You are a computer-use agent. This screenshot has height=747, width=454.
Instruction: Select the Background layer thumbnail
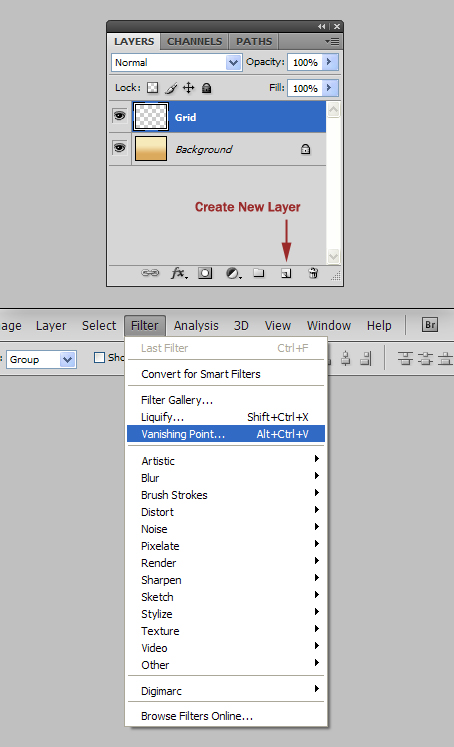click(151, 148)
